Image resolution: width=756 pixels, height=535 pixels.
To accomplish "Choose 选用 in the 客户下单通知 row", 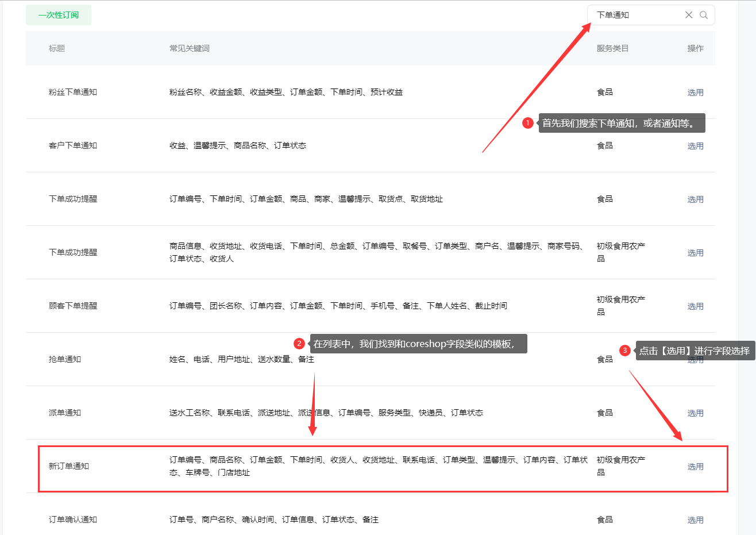I will (695, 146).
